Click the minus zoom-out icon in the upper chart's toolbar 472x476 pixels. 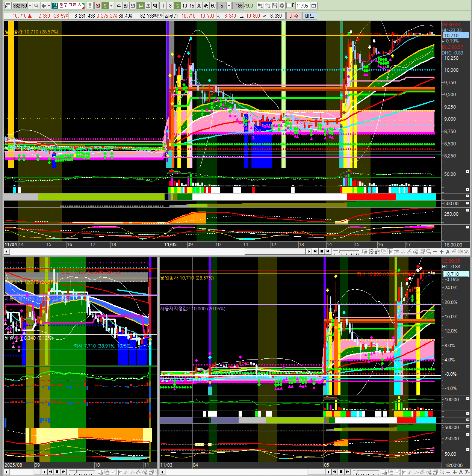click(435, 252)
